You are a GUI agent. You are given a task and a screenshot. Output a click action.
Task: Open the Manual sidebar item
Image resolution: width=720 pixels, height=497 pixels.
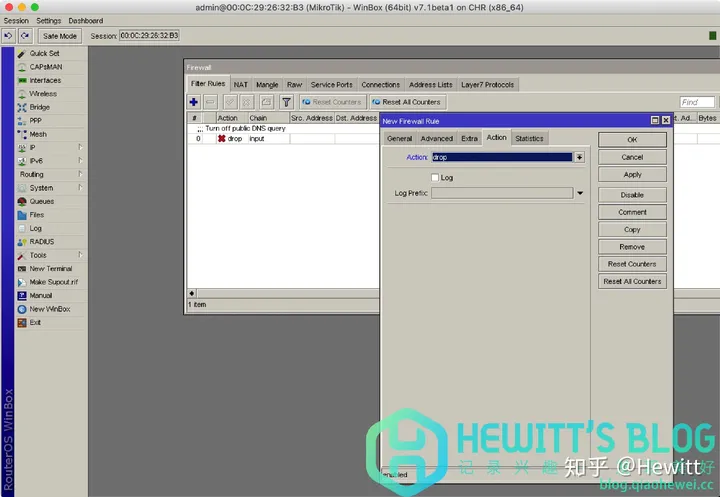coord(40,295)
